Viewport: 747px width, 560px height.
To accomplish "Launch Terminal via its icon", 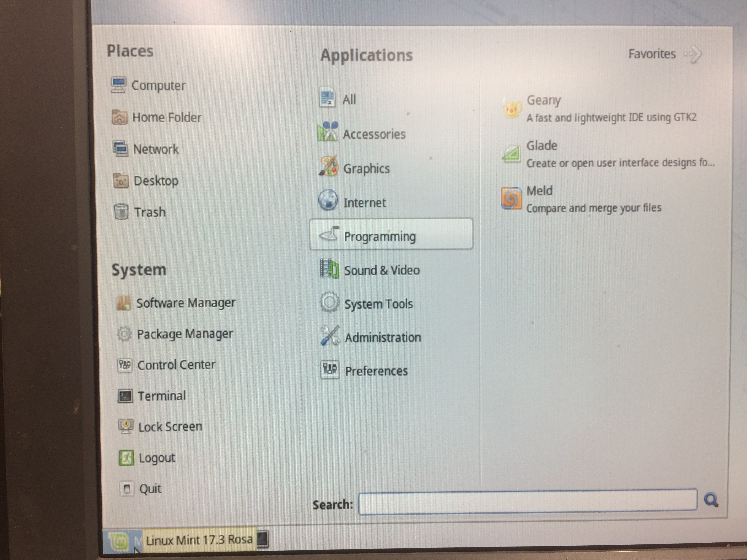I will (x=125, y=396).
